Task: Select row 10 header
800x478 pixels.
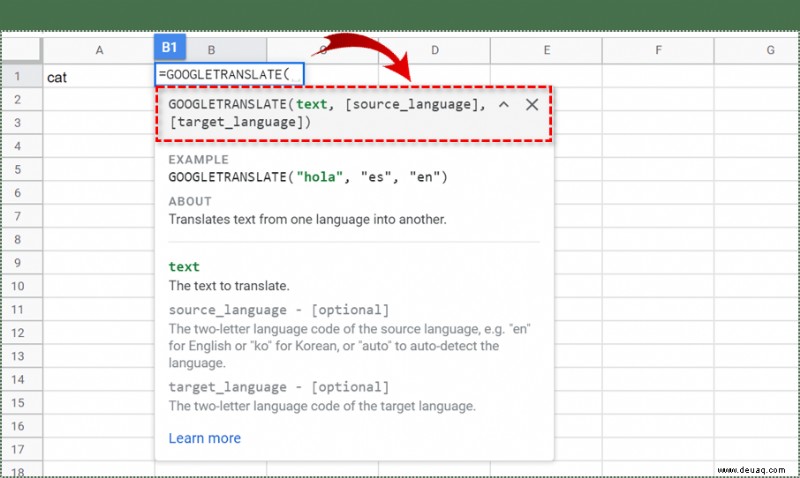Action: click(x=21, y=286)
